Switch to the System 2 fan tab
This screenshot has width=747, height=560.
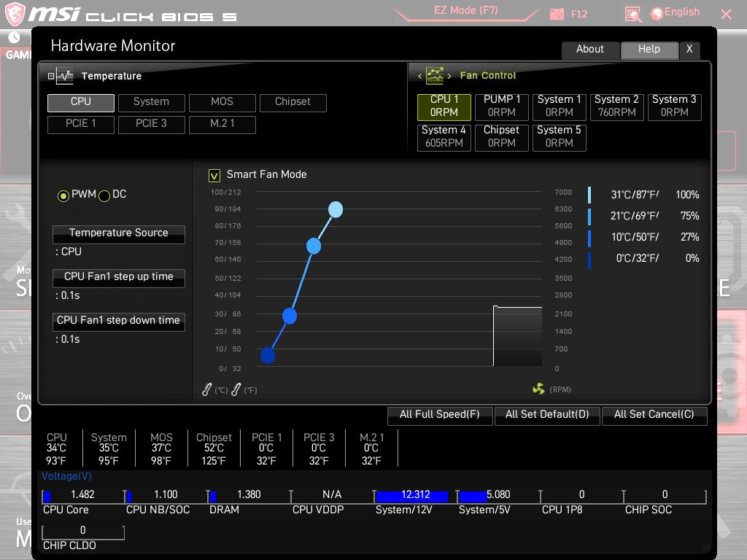[x=617, y=106]
